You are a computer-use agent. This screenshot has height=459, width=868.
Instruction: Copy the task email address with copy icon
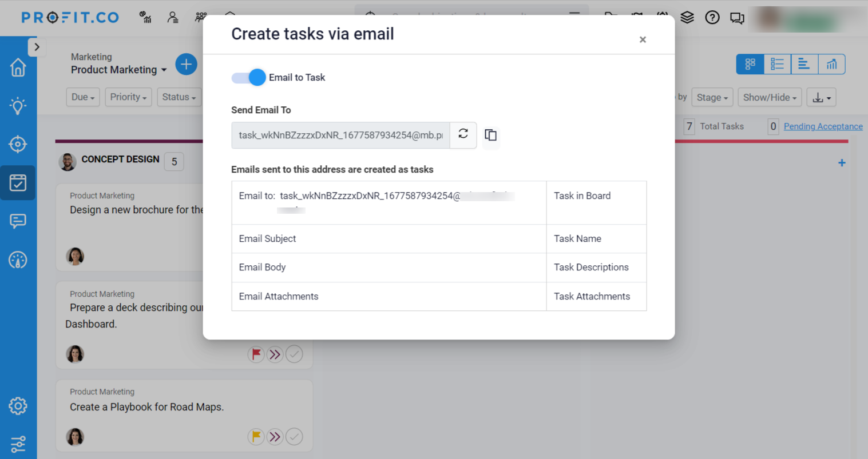pyautogui.click(x=490, y=135)
